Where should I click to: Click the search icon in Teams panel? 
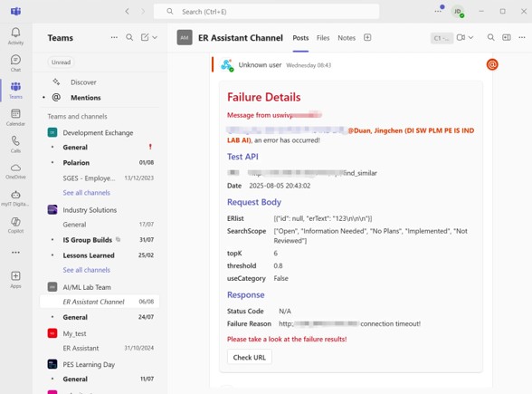tap(129, 37)
